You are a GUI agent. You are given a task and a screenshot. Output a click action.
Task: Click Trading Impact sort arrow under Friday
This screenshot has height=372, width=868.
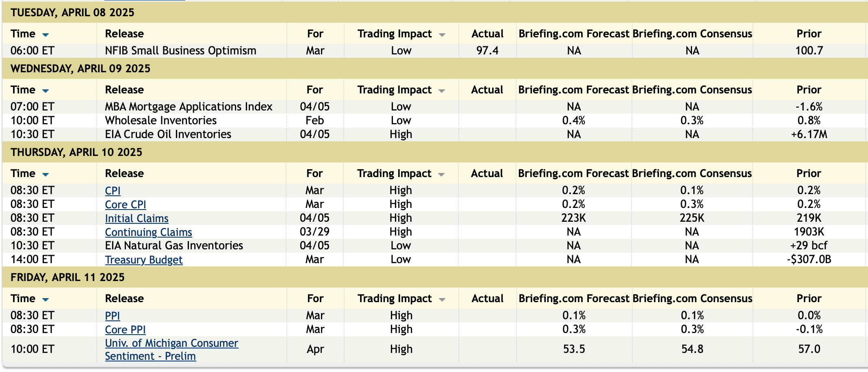coord(442,300)
